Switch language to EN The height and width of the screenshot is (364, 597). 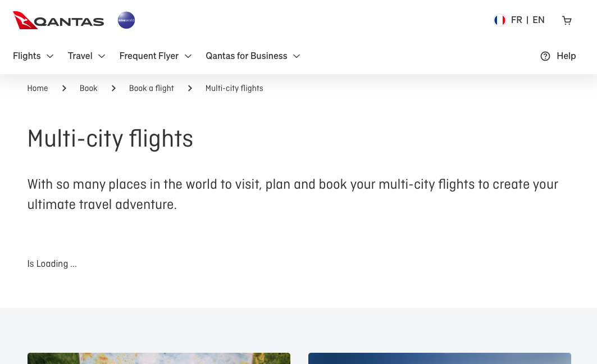[x=539, y=20]
